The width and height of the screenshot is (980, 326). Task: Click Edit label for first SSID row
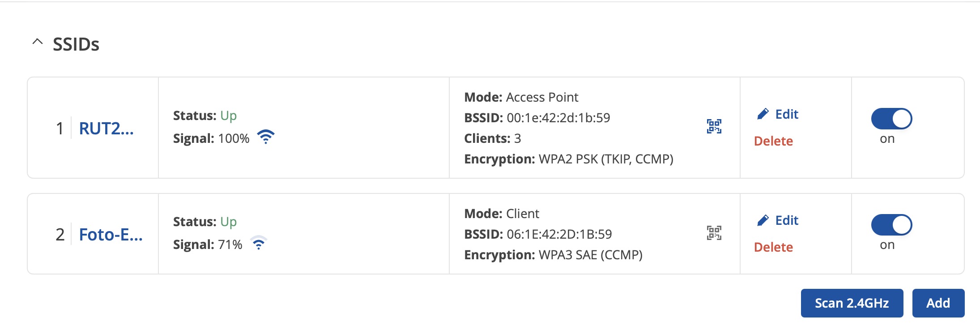(787, 114)
